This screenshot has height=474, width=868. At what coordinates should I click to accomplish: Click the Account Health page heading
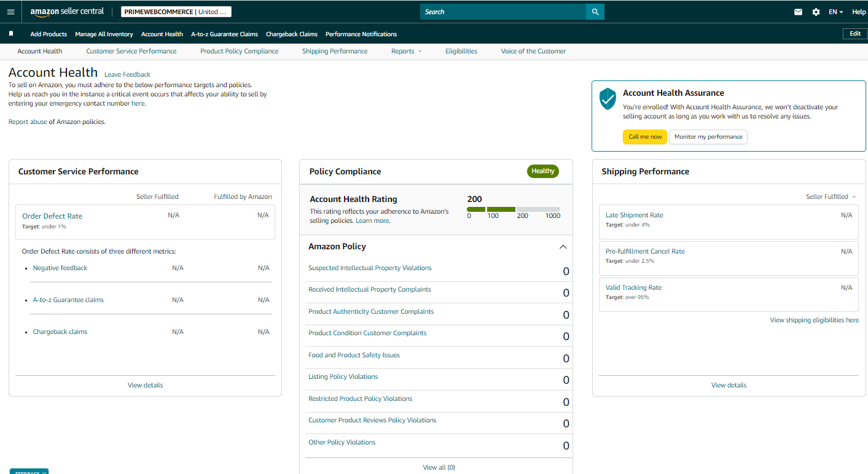pyautogui.click(x=53, y=72)
